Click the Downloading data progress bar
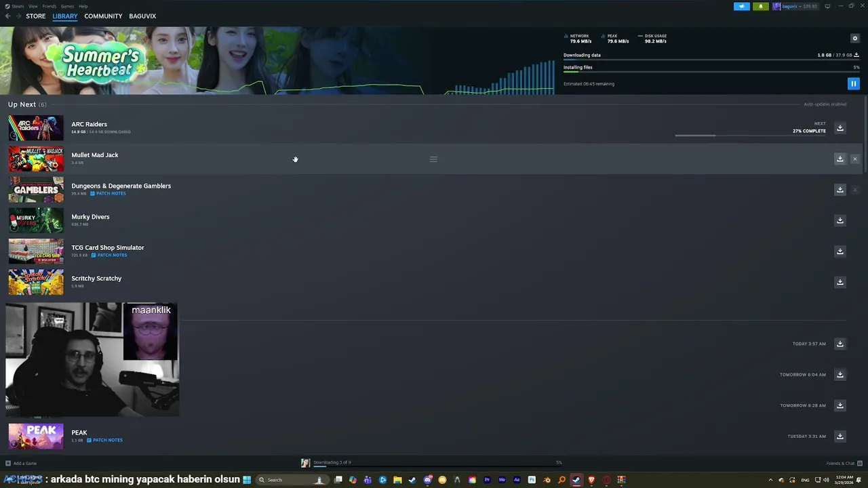 711,60
